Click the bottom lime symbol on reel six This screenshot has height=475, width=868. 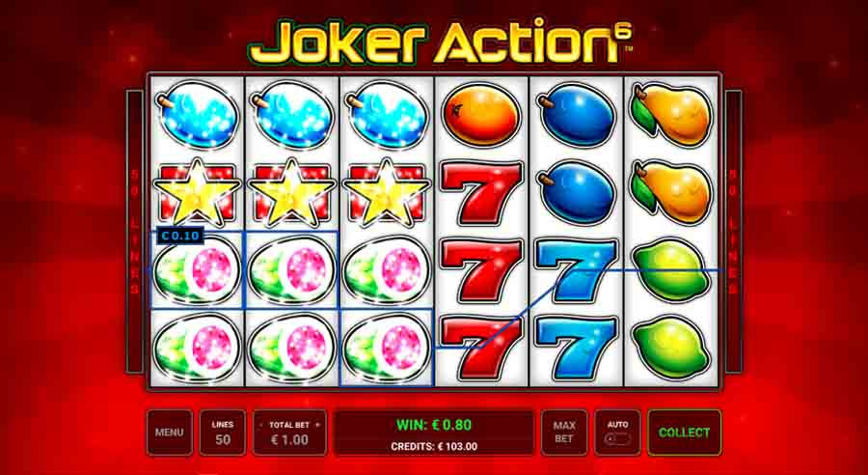[671, 349]
